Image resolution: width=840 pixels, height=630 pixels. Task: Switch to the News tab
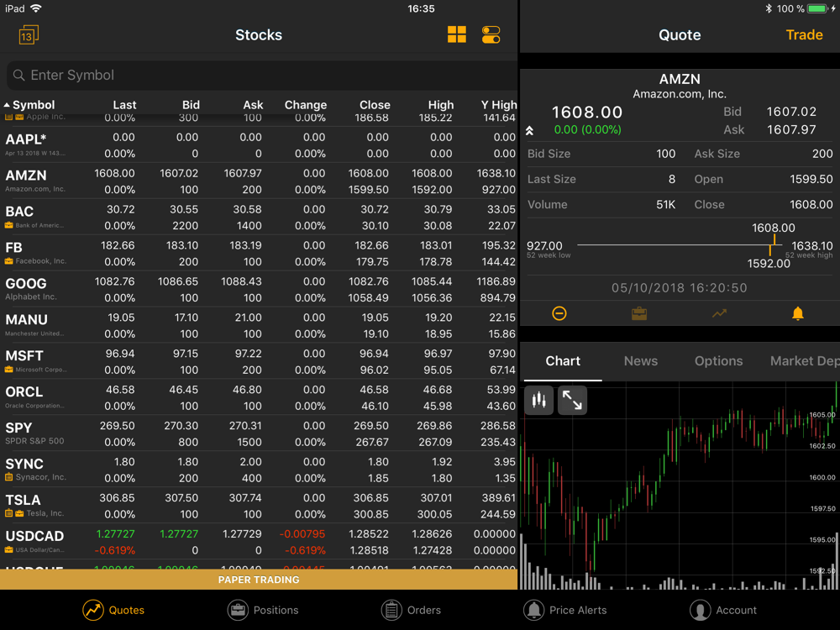641,361
